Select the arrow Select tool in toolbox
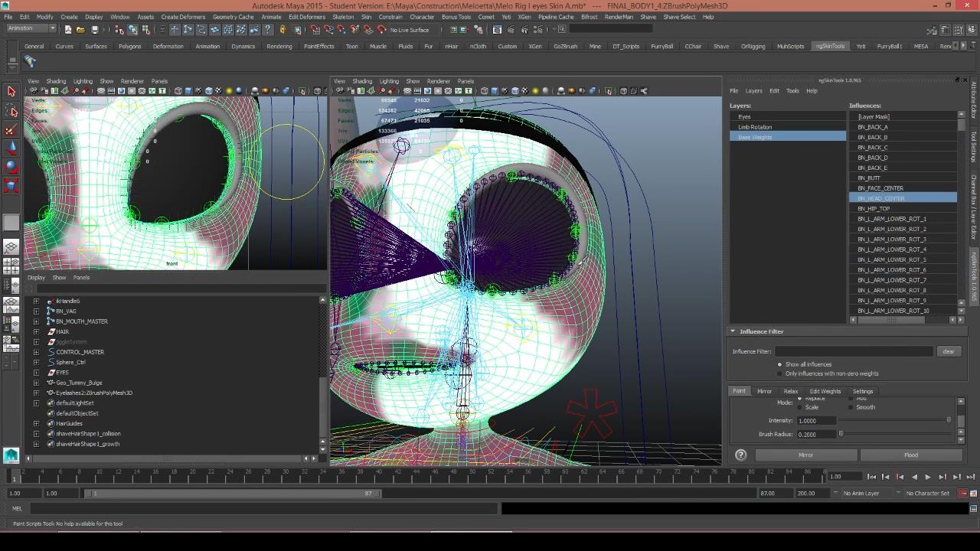 (x=11, y=92)
